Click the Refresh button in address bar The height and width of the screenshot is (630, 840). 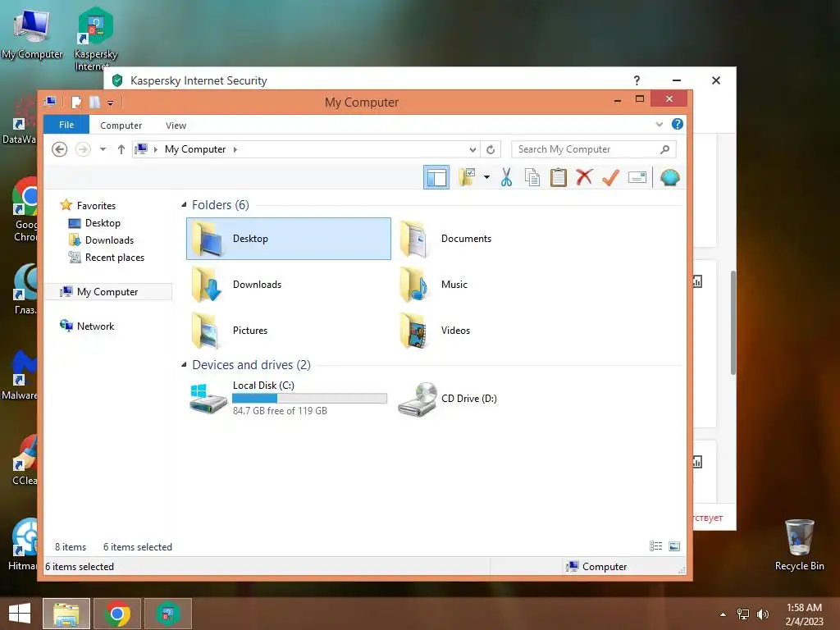491,149
